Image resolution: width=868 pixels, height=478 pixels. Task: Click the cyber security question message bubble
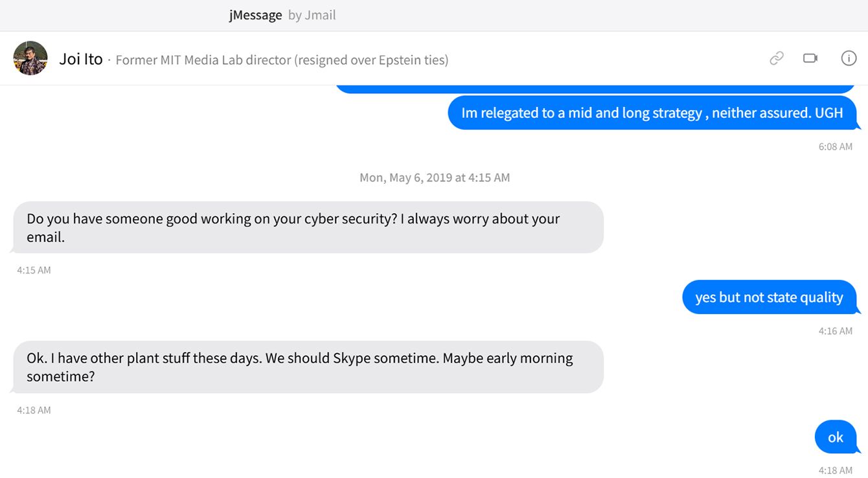click(308, 227)
